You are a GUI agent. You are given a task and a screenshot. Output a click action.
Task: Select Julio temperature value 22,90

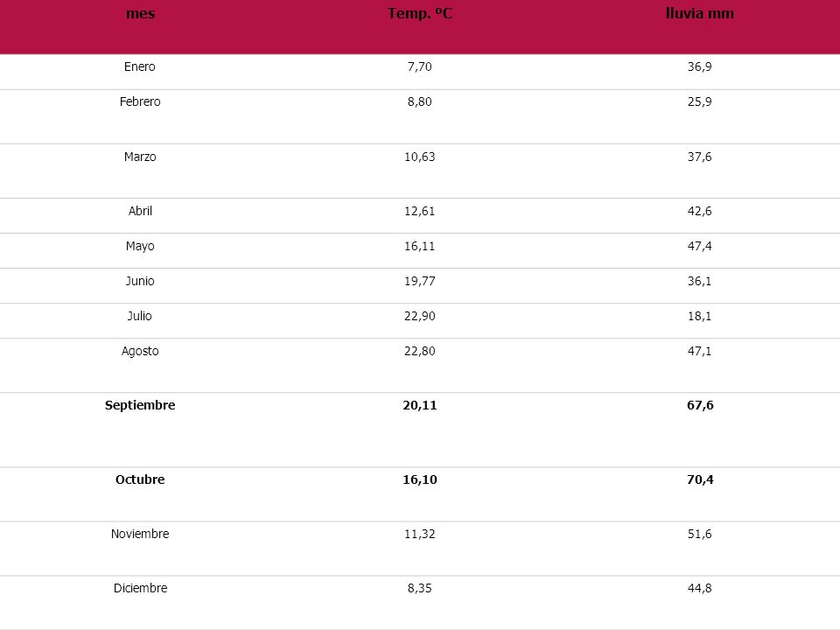coord(419,316)
